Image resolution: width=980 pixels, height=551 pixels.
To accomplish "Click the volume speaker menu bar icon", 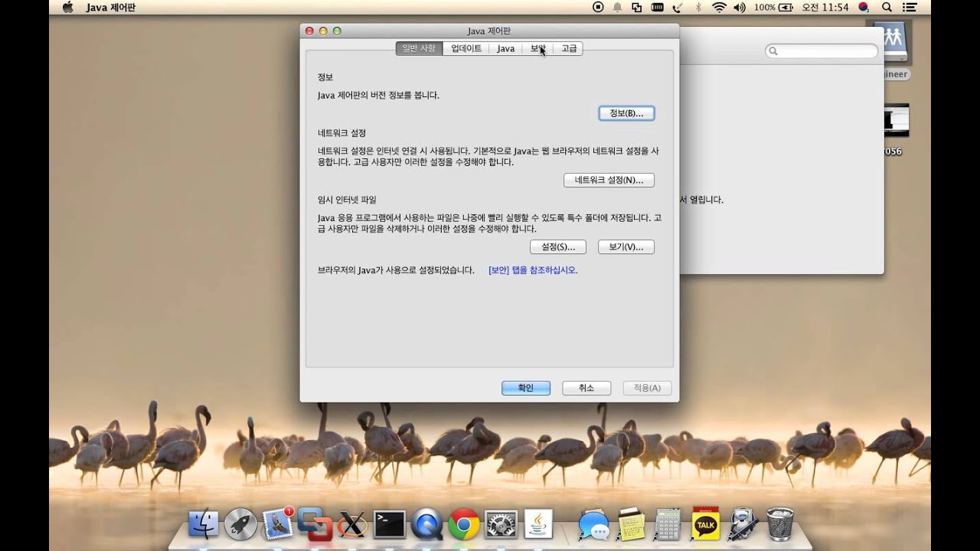I will tap(739, 7).
